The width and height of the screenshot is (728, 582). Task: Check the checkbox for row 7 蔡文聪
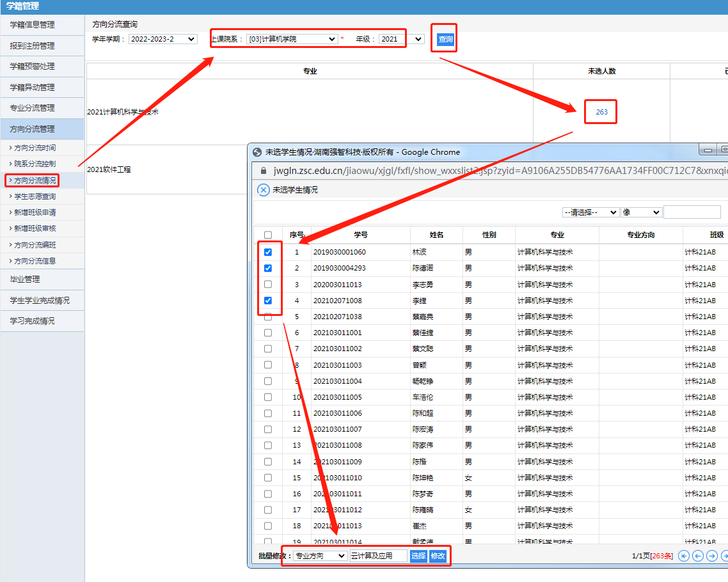[x=268, y=349]
